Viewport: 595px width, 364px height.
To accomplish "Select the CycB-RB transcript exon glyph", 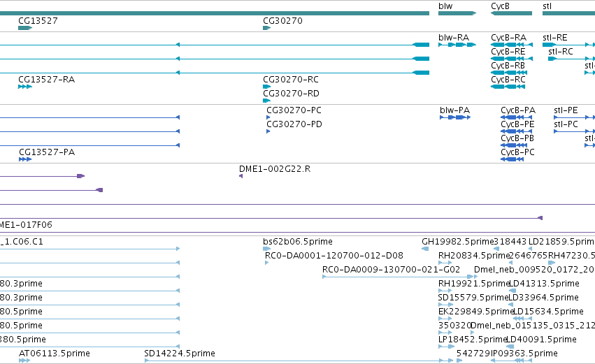I will tap(509, 73).
